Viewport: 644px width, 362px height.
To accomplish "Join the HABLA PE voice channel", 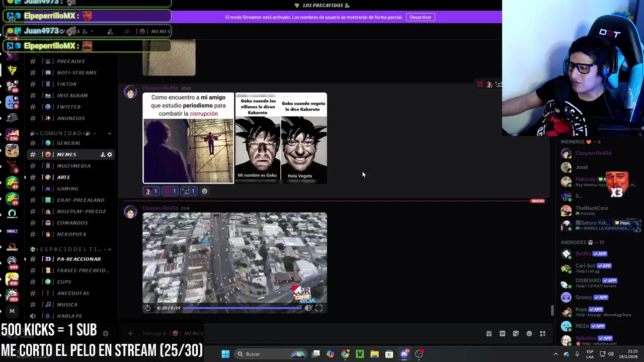I will click(70, 316).
